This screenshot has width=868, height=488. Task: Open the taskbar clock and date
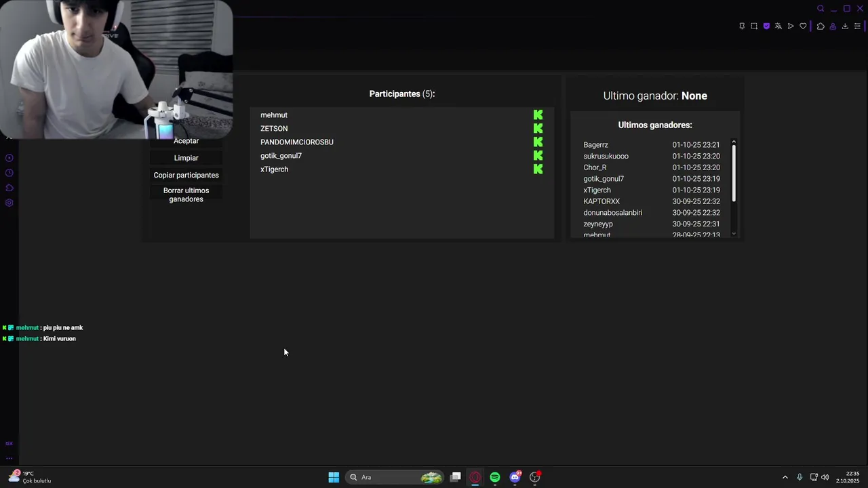pos(848,477)
